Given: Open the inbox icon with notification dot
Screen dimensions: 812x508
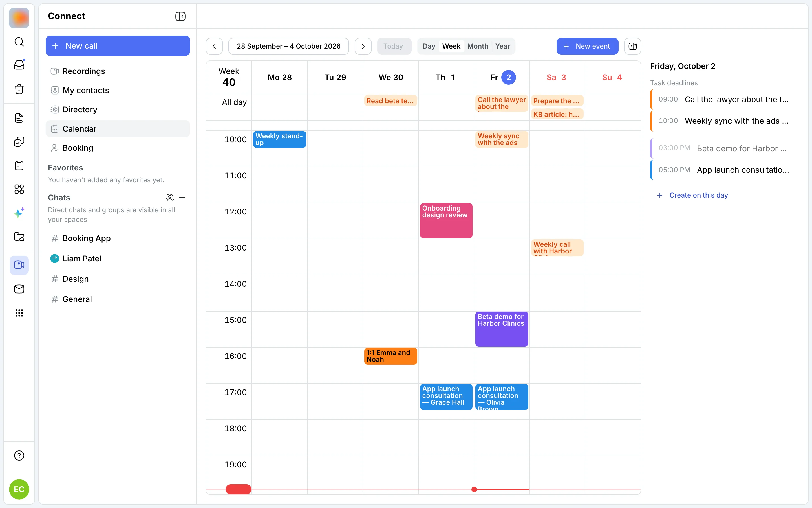Looking at the screenshot, I should tap(19, 65).
